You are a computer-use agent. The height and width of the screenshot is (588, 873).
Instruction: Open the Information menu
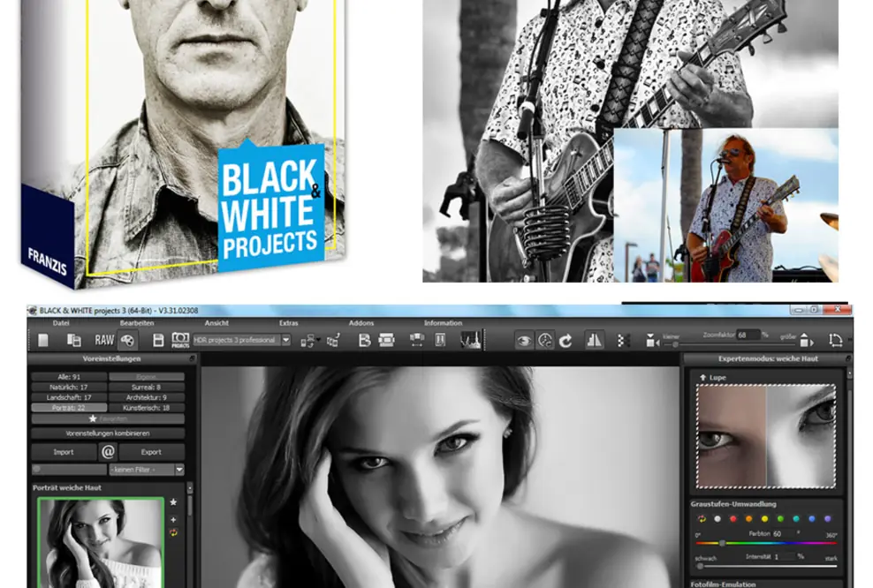coord(444,323)
